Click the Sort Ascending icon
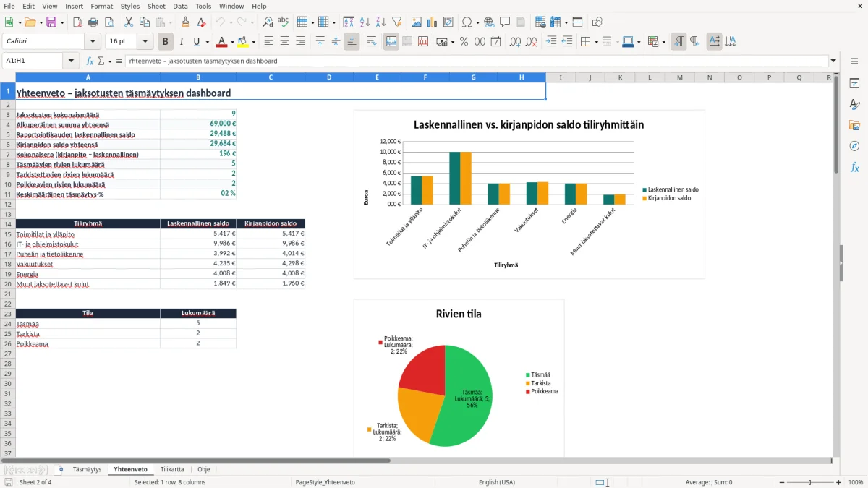The image size is (868, 488). click(365, 22)
